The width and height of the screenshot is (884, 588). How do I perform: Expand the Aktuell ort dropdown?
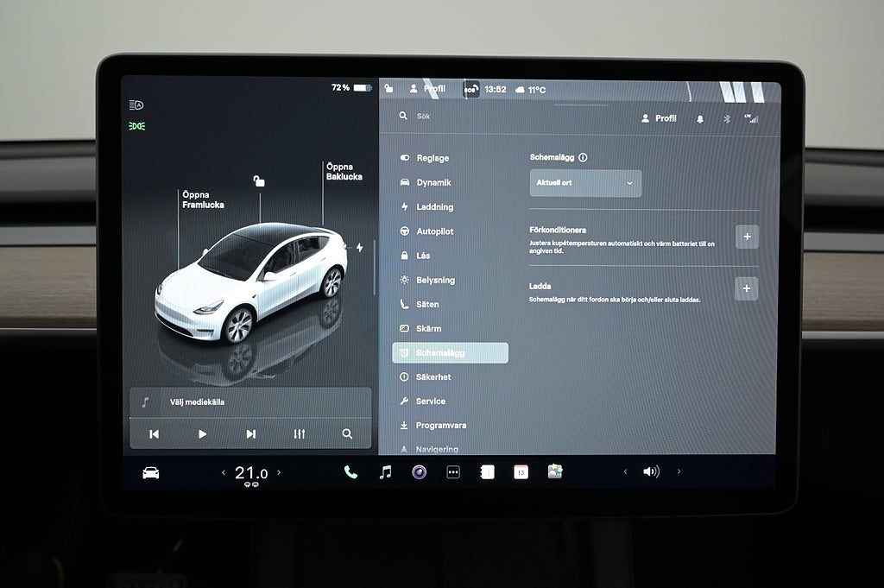click(x=585, y=183)
